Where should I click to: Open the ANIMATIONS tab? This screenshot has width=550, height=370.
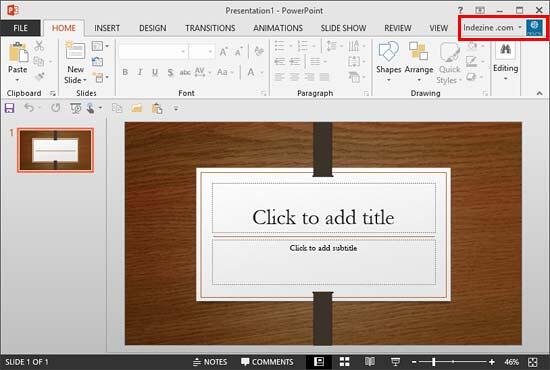pyautogui.click(x=278, y=28)
